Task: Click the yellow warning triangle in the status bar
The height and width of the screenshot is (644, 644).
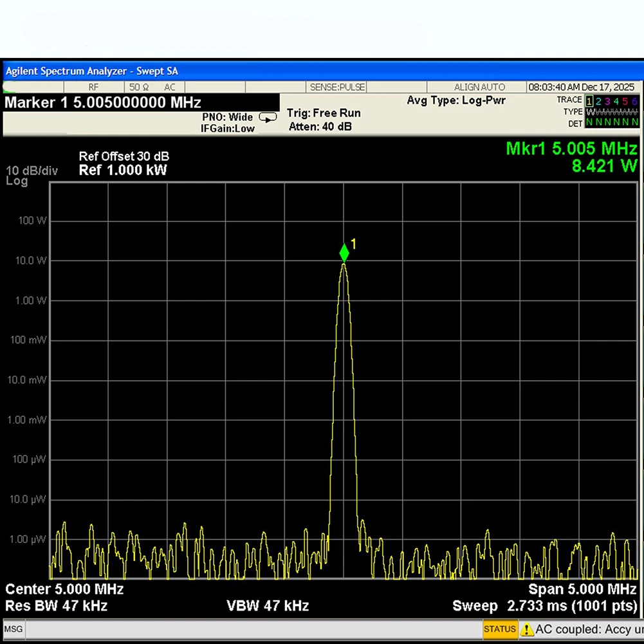Action: coord(526,629)
